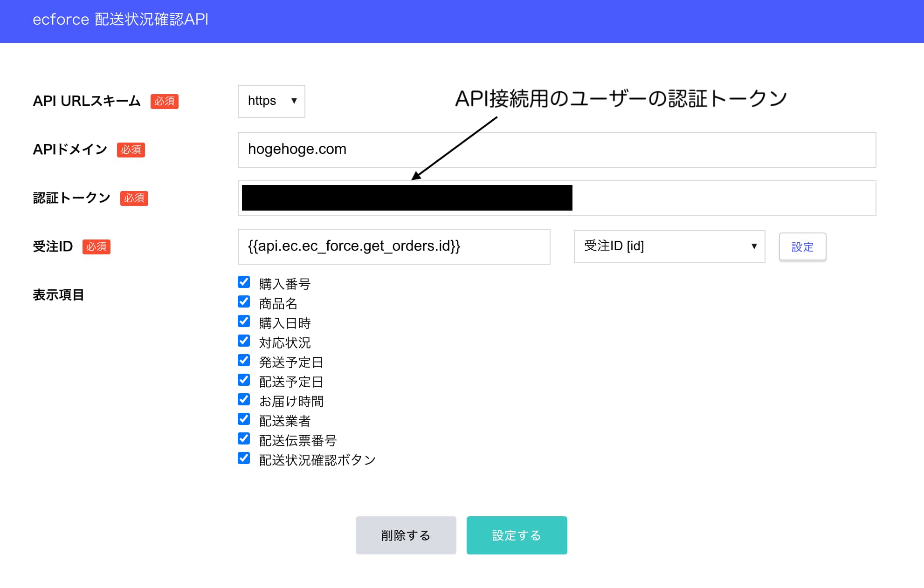Click the APIドメイン field with hogehoge.com

pyautogui.click(x=557, y=150)
